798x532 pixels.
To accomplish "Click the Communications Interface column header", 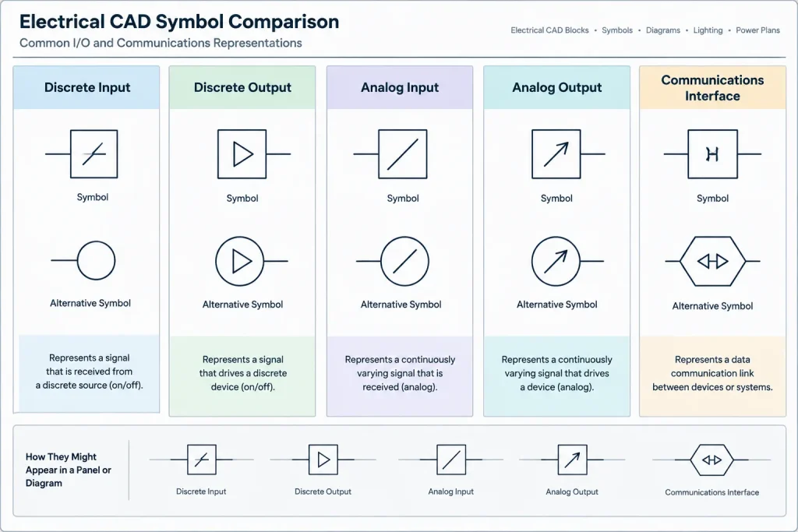I will click(712, 87).
